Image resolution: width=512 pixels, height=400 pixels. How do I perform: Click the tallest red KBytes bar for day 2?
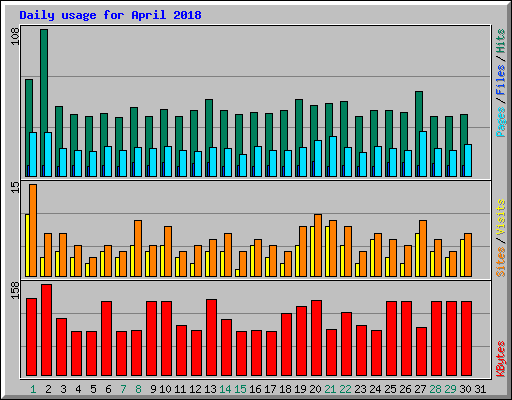pyautogui.click(x=47, y=330)
